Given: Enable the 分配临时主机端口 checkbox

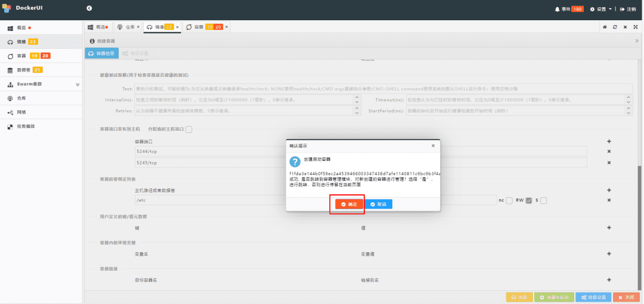Looking at the screenshot, I should coord(188,129).
